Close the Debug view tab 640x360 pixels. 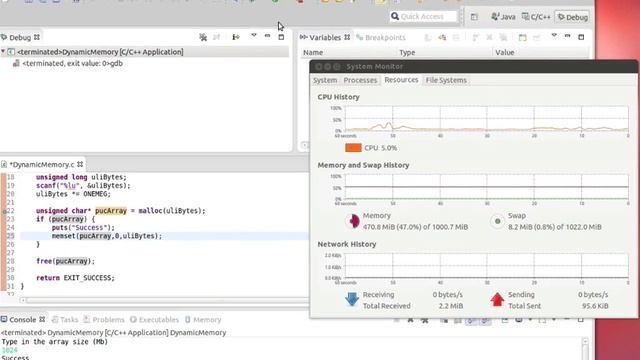pyautogui.click(x=37, y=37)
